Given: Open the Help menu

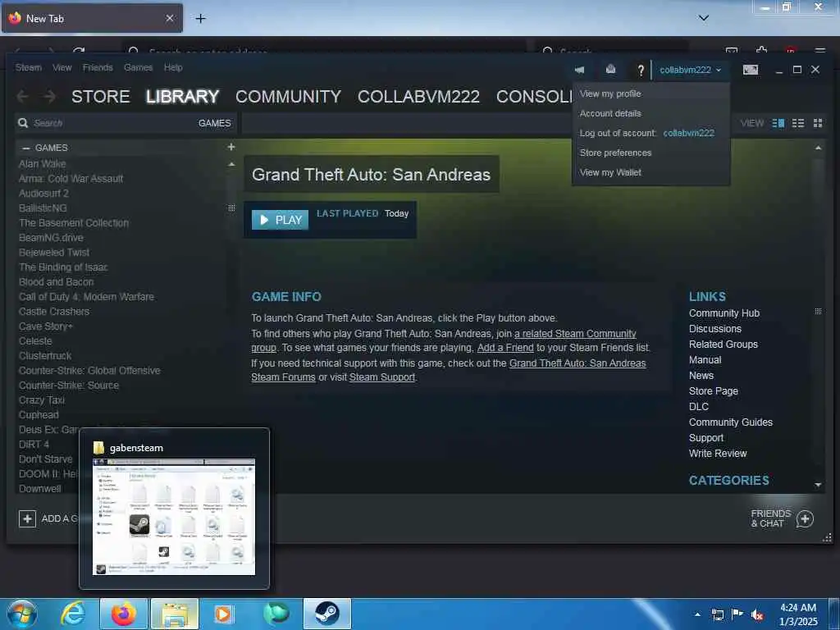Looking at the screenshot, I should coord(173,67).
